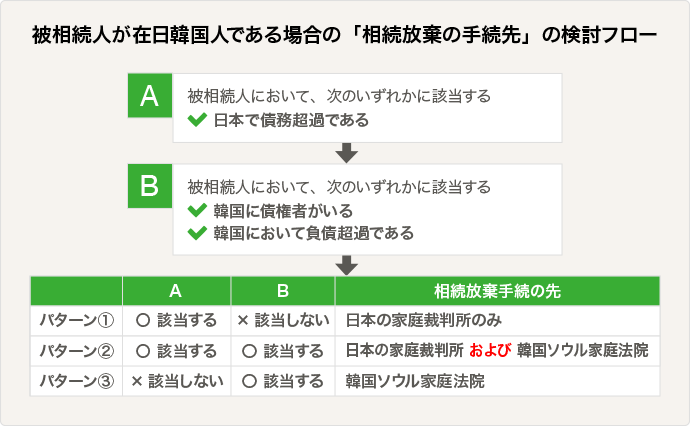Viewport: 690px width, 426px height.
Task: Select the table header column B
Action: point(283,291)
